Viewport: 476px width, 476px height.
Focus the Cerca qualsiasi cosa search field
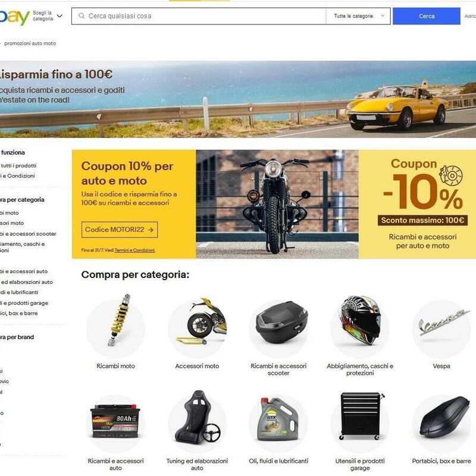click(199, 16)
